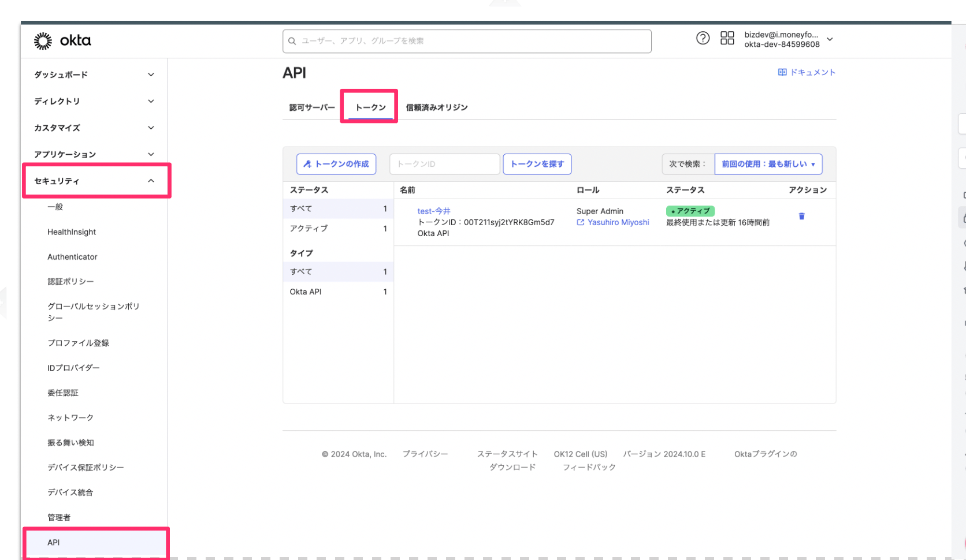The image size is (966, 560).
Task: Open the ステータスサイト footer link
Action: pos(507,454)
